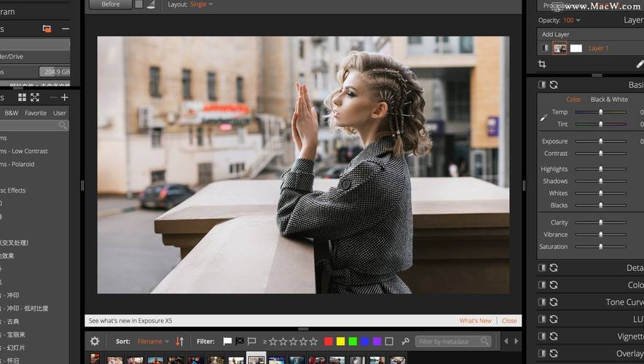Click the plus icon in presets panel
The height and width of the screenshot is (364, 644).
pyautogui.click(x=64, y=97)
